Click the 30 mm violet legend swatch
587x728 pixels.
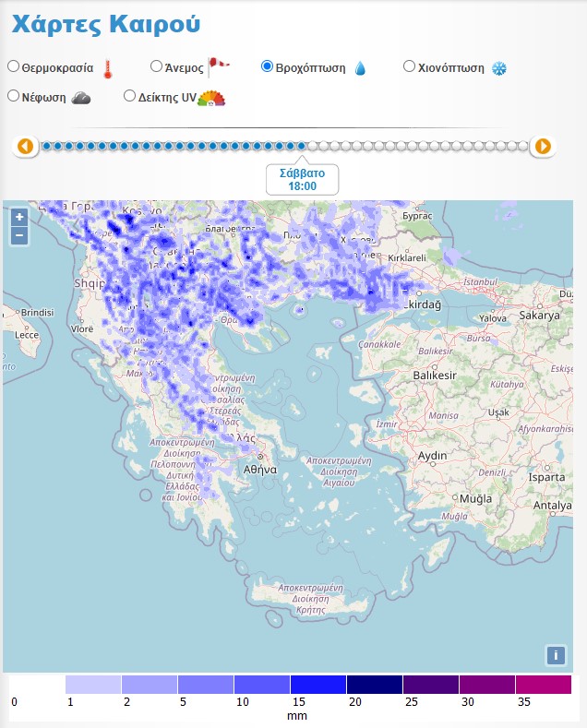click(487, 685)
